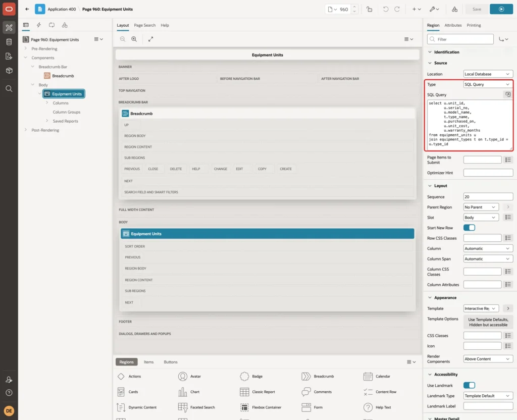Show the Items gallery tab
Image resolution: width=517 pixels, height=420 pixels.
[148, 362]
